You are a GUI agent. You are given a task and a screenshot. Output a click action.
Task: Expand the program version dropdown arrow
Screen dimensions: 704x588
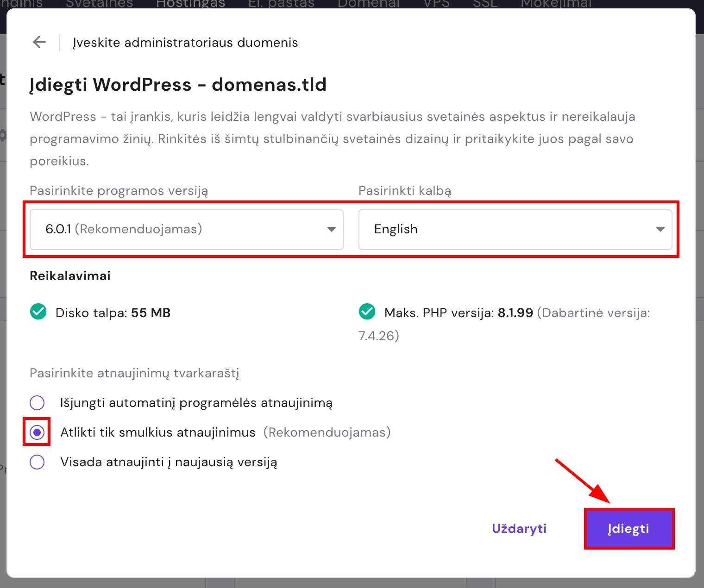(x=331, y=230)
